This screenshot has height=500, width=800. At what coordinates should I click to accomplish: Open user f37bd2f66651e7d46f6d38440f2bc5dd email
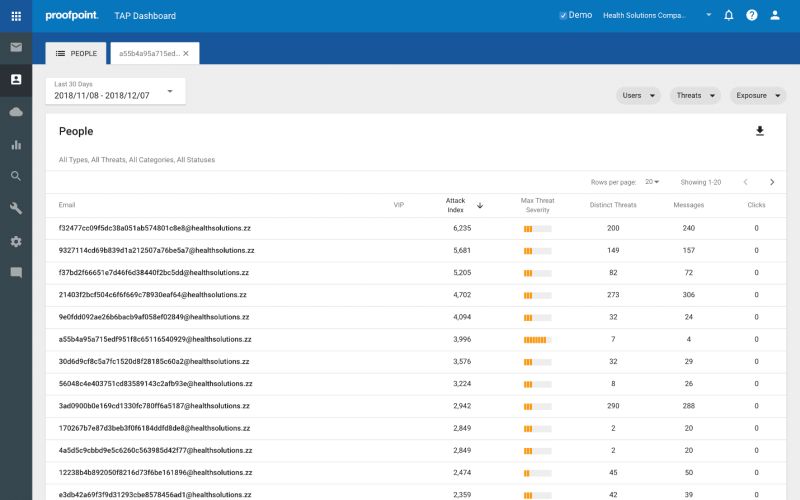click(154, 272)
